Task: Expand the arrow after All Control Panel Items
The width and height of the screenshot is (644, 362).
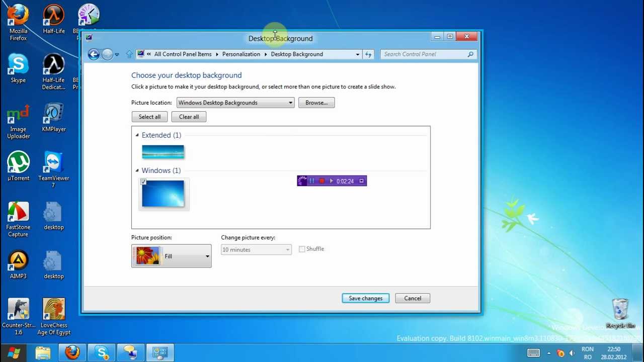Action: (217, 54)
